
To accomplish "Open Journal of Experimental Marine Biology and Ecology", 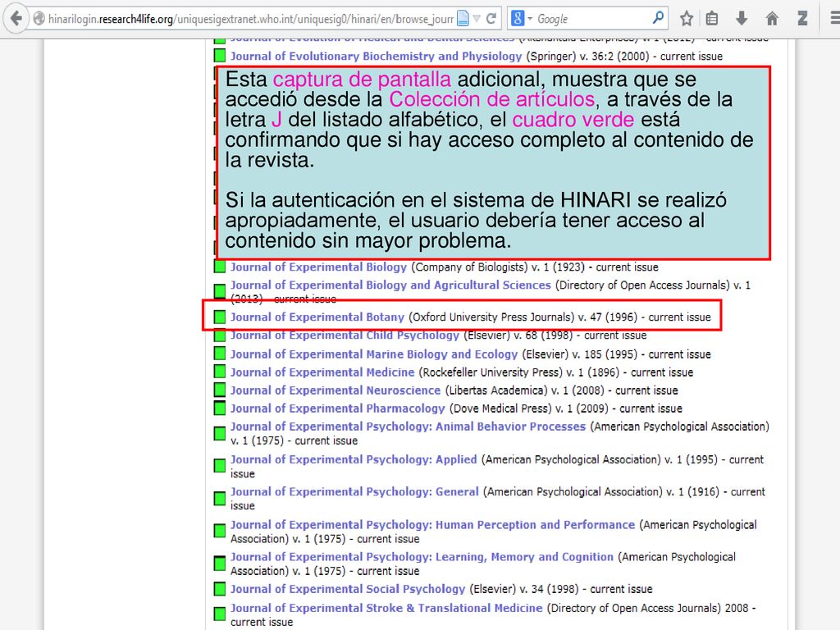I will click(x=374, y=354).
